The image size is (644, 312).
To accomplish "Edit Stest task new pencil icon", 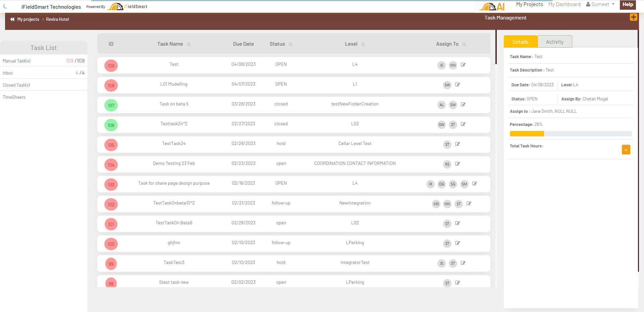I will point(458,283).
